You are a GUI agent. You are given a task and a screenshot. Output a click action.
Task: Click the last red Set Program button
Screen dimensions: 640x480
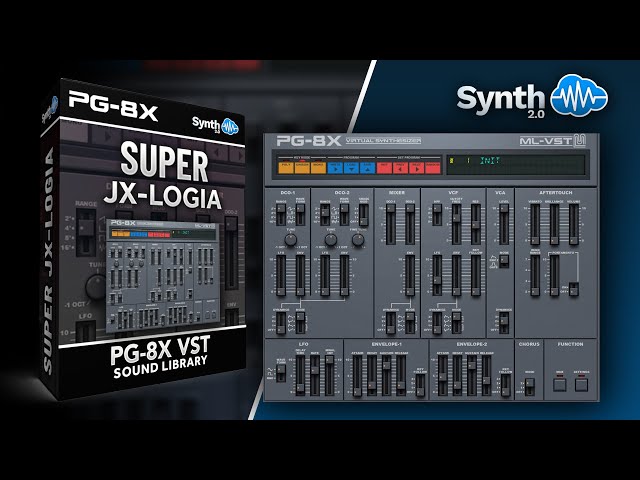click(x=433, y=167)
